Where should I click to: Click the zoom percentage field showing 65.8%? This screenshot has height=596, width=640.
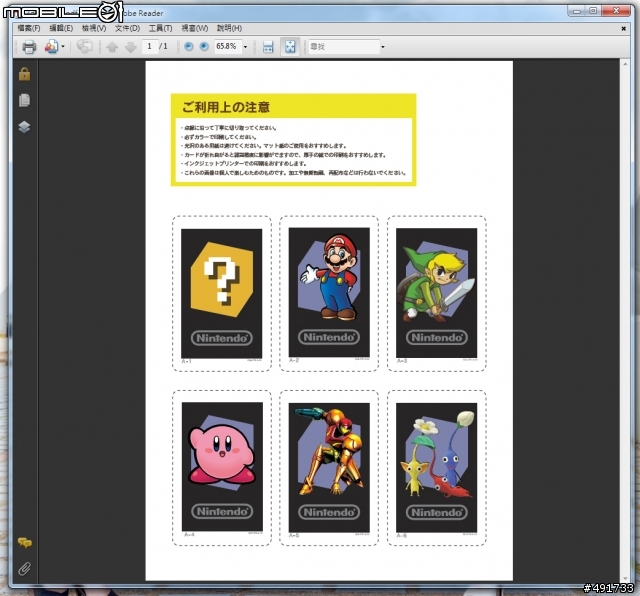227,47
